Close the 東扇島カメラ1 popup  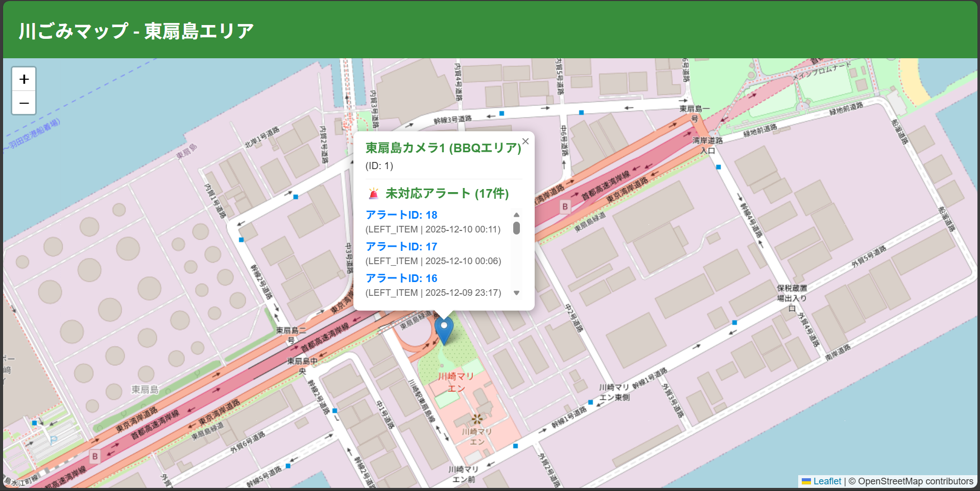click(525, 142)
